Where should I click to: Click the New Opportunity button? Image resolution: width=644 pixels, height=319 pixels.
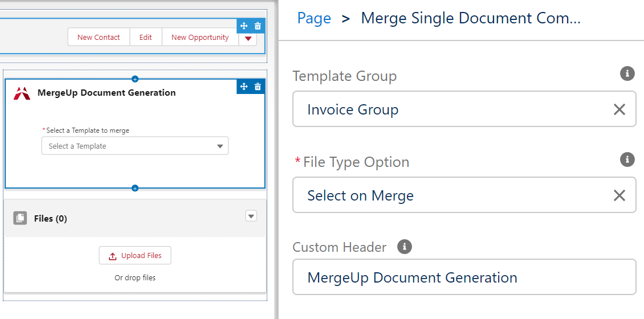(x=200, y=37)
